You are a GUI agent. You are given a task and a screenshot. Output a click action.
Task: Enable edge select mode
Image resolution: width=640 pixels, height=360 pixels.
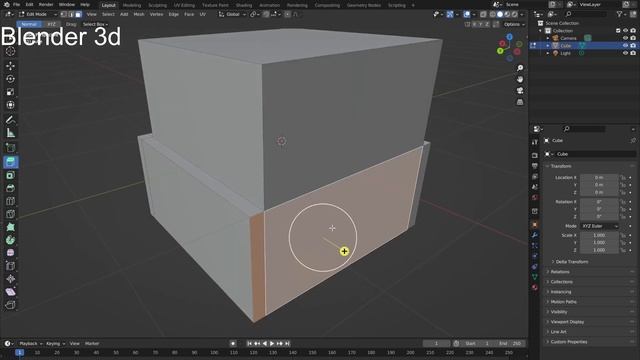coord(71,14)
